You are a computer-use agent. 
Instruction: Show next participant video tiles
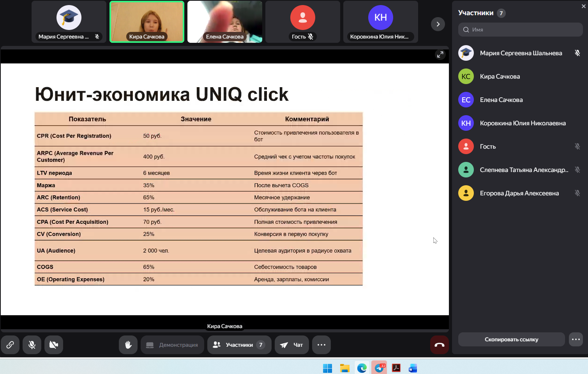click(x=438, y=24)
